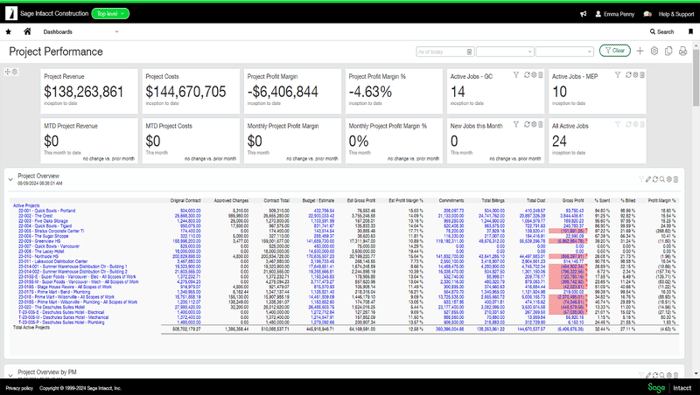700x395 pixels.
Task: Edit the Project Overview report with the pencil
Action: click(x=648, y=179)
